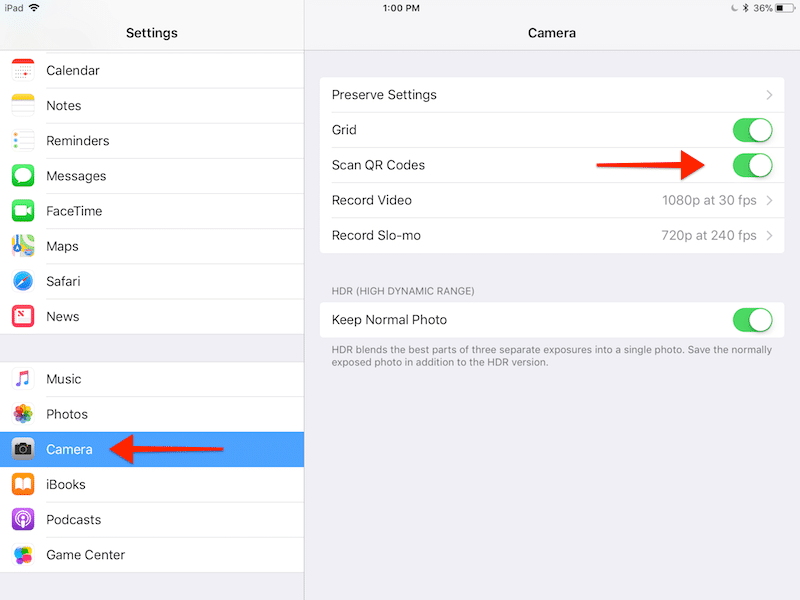Disable the Scan QR Codes switch
Screen dimensions: 800x600
pyautogui.click(x=752, y=165)
